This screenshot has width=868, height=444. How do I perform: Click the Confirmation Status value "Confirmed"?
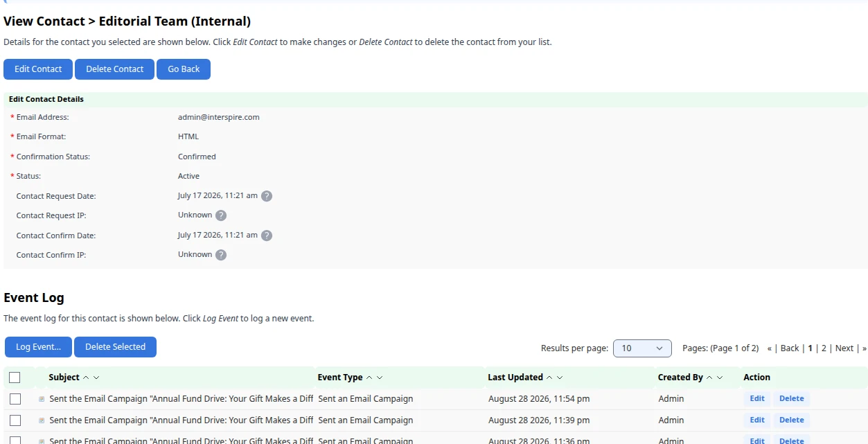(x=197, y=157)
